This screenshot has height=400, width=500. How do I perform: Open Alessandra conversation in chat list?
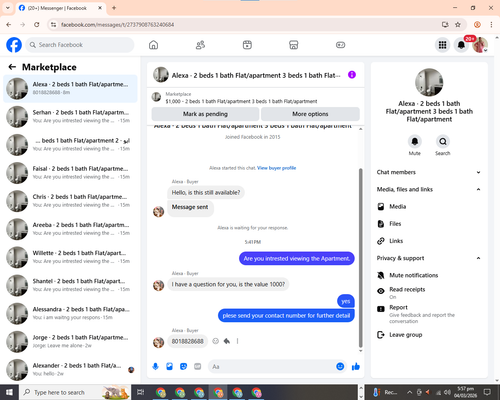coord(70,314)
